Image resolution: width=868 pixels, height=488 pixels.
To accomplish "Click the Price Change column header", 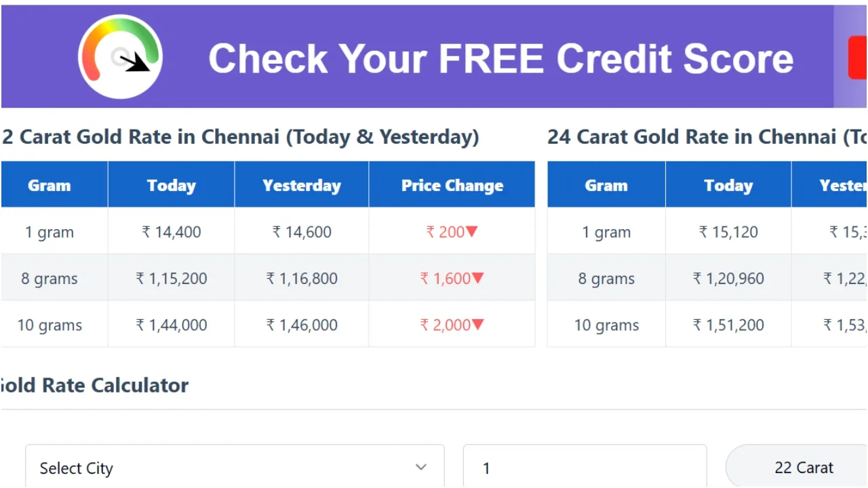I will point(452,185).
